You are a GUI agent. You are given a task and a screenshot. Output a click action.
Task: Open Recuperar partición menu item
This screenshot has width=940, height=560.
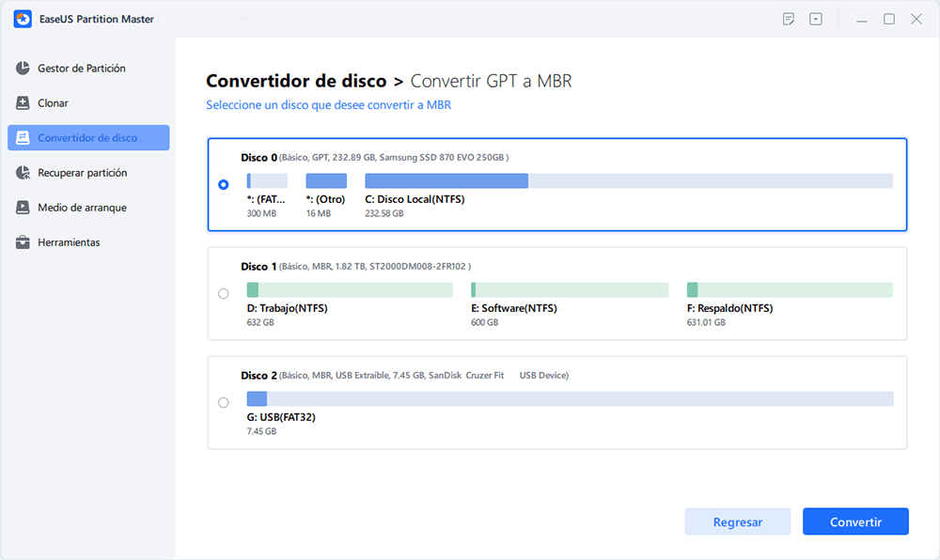coord(88,173)
